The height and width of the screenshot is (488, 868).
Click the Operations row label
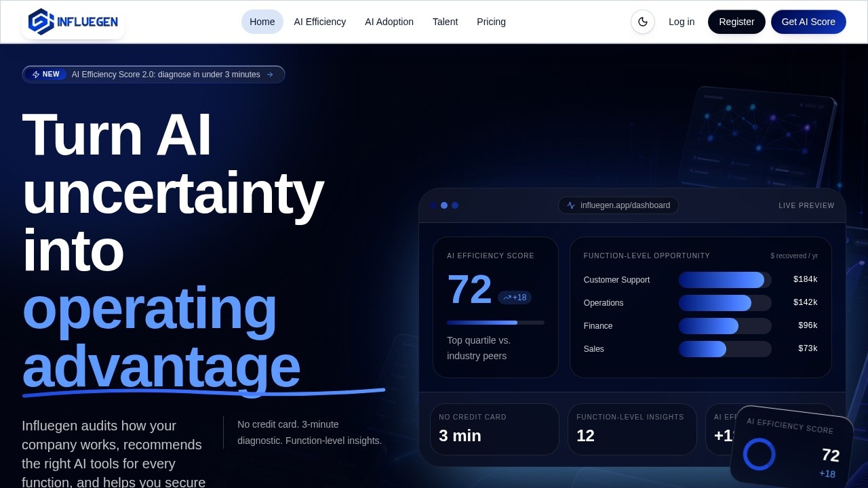point(604,303)
